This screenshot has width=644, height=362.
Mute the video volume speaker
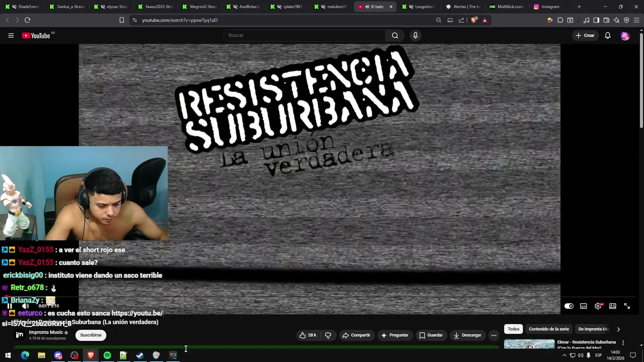pyautogui.click(x=26, y=306)
